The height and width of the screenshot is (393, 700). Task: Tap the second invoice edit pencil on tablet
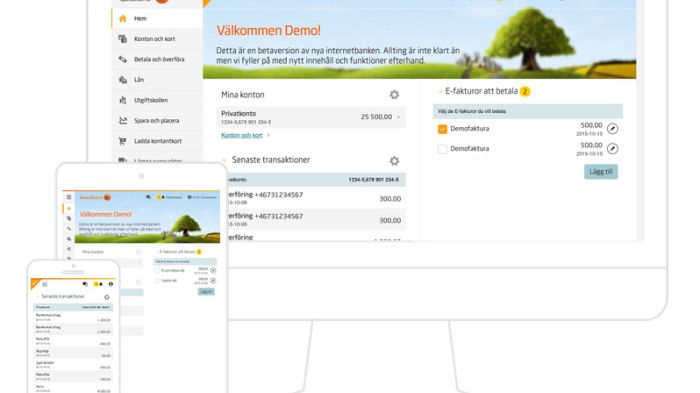point(213,280)
